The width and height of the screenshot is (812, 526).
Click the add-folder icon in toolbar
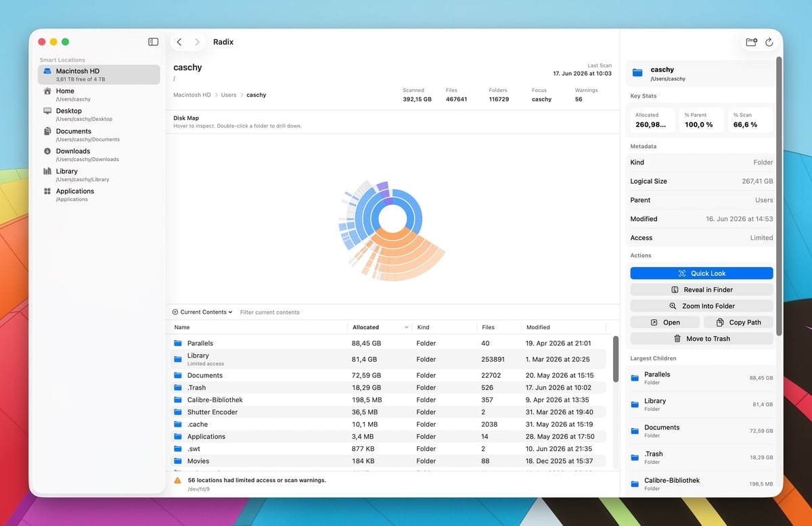tap(751, 42)
